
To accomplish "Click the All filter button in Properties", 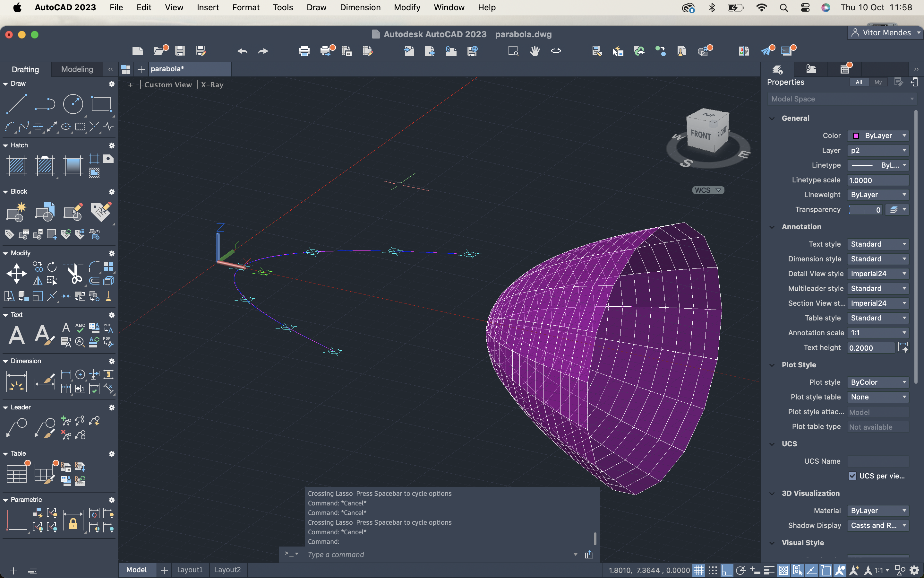I will tap(859, 82).
